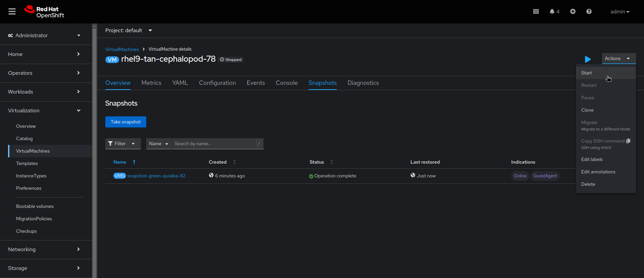Click the Take snapshot button
This screenshot has height=278, width=644.
coord(126,122)
